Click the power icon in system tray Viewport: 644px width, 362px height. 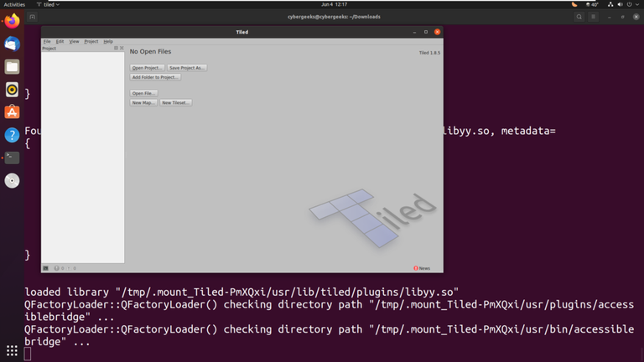(629, 4)
